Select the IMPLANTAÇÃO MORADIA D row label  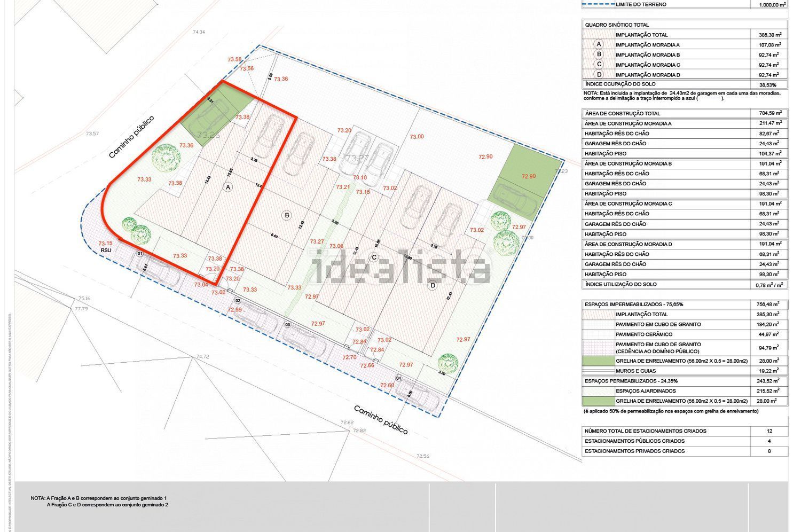click(x=648, y=75)
